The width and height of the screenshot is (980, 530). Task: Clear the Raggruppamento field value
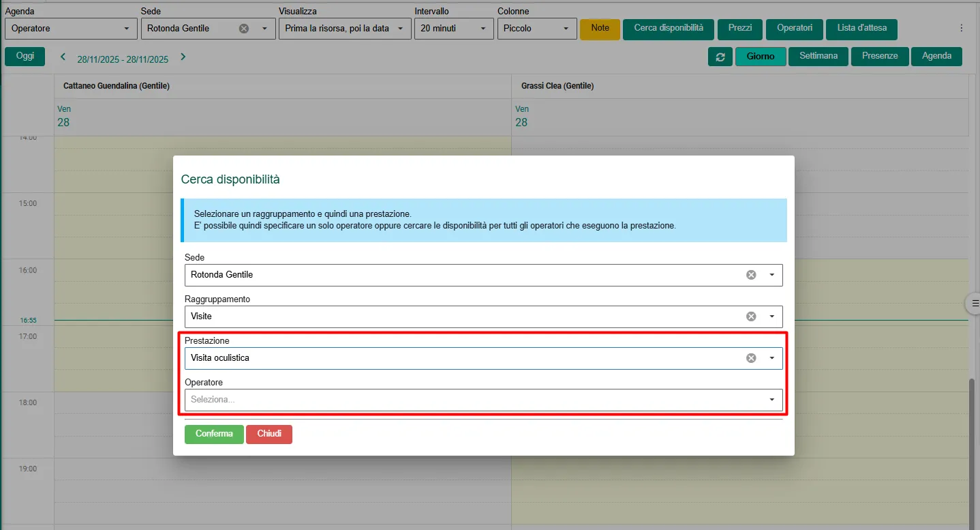pos(751,316)
